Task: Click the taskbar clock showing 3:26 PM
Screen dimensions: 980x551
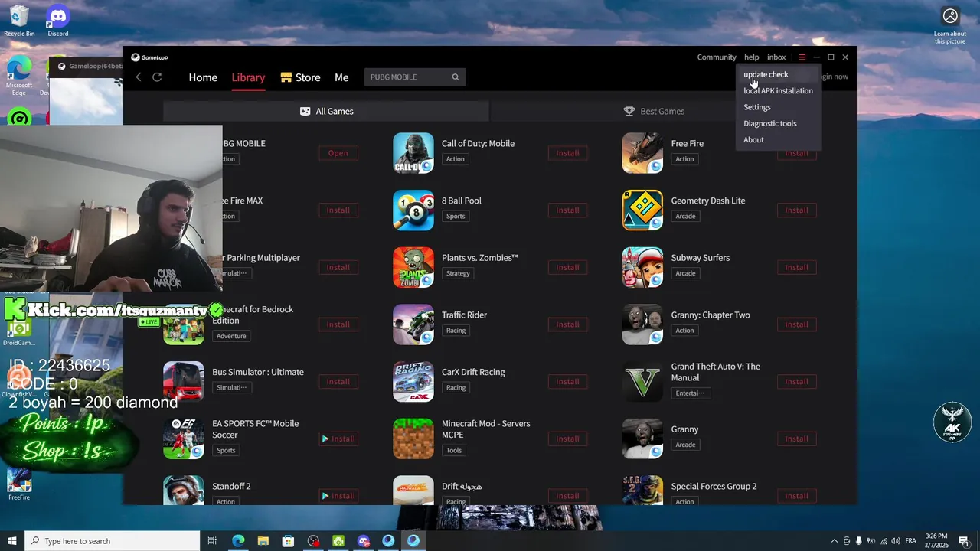Action: (x=936, y=541)
